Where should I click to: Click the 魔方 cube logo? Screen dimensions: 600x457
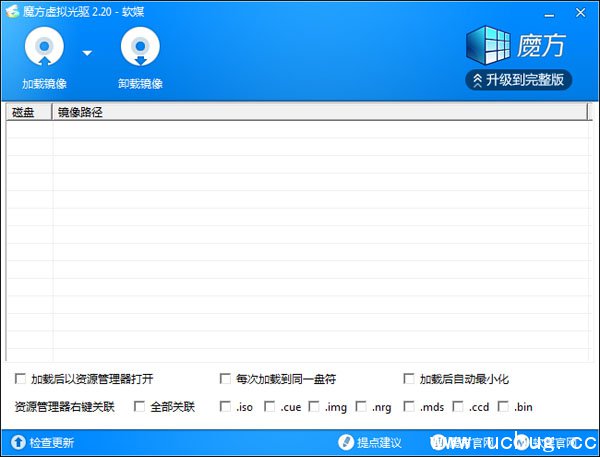coord(490,47)
